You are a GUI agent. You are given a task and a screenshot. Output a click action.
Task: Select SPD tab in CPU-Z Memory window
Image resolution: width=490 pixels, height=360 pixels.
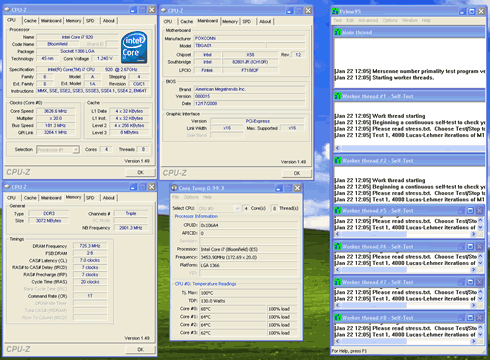90,198
